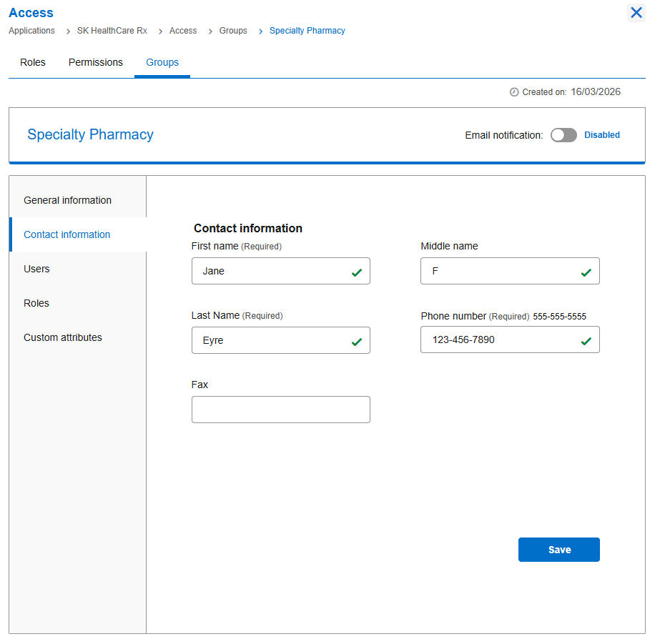
Task: Click chevron after SK HealthCare Rx breadcrumb
Action: [x=160, y=31]
